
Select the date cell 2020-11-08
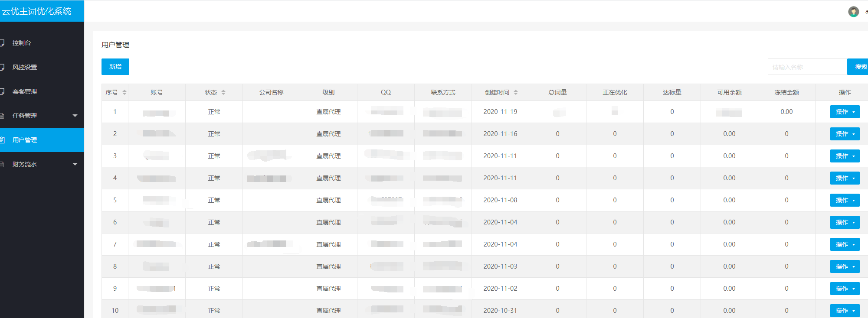tap(500, 200)
